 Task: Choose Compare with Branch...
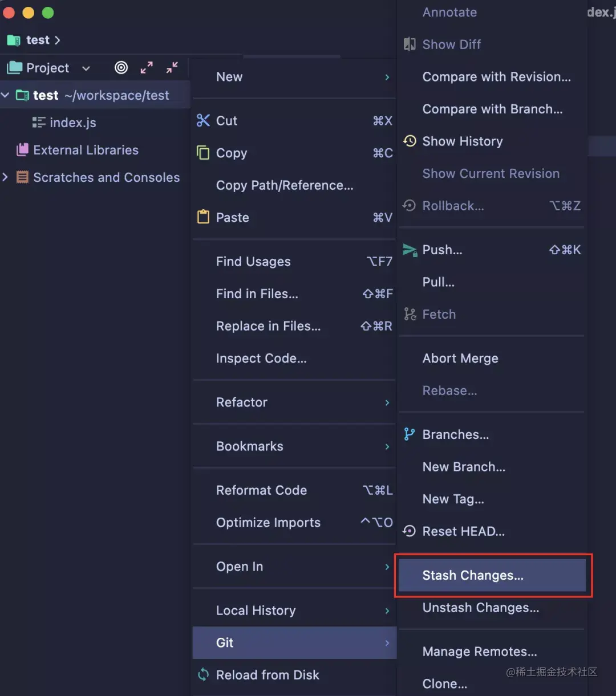492,109
